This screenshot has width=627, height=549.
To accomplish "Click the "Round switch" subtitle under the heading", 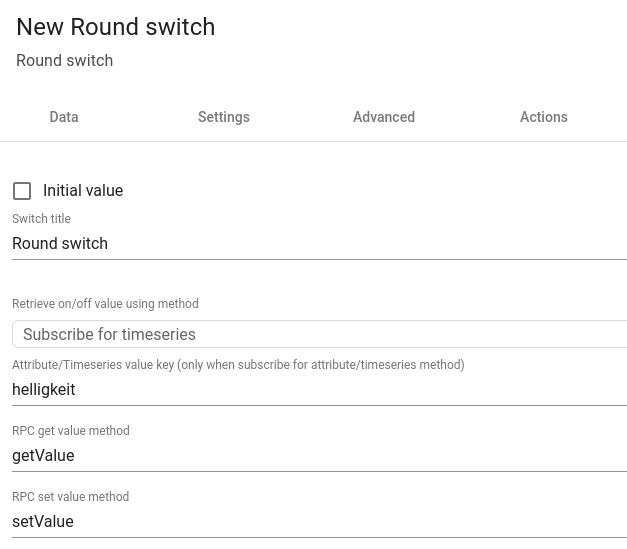I will pyautogui.click(x=65, y=61).
